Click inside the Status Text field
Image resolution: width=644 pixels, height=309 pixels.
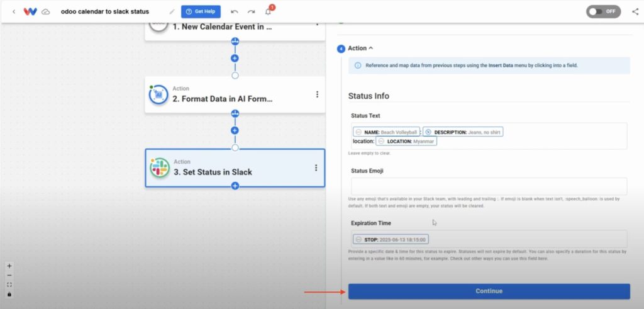tap(489, 136)
